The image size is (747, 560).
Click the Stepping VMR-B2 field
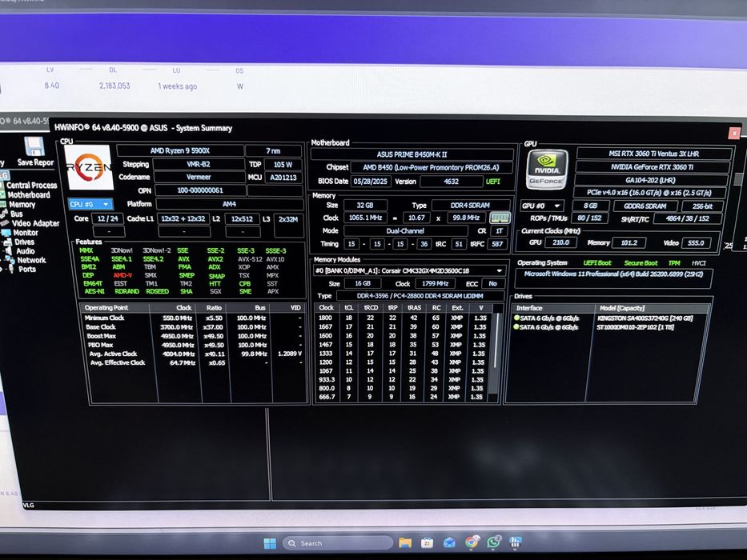[199, 164]
